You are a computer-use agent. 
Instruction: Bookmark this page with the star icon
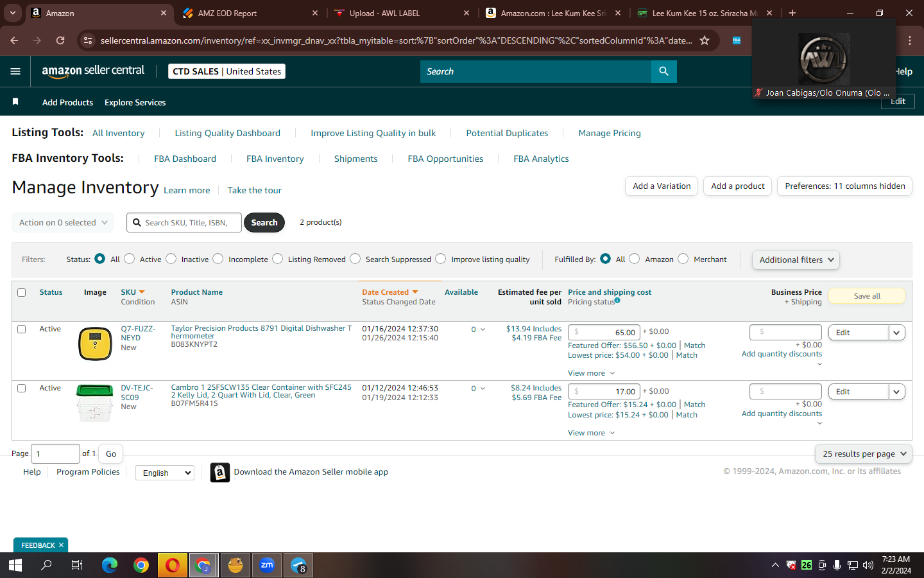(705, 40)
